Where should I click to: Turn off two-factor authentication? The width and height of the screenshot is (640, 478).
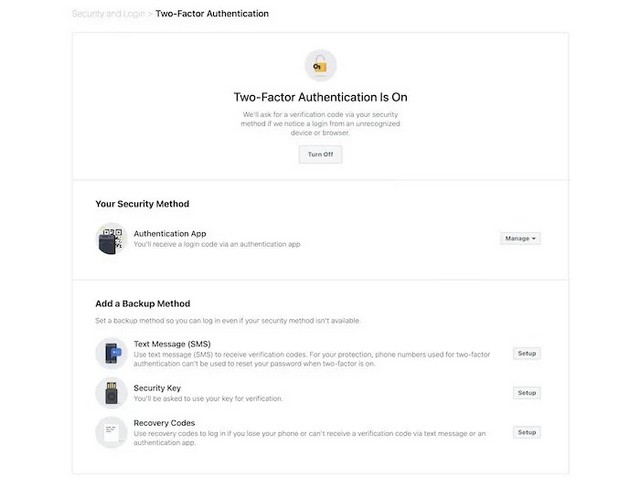[x=320, y=155]
